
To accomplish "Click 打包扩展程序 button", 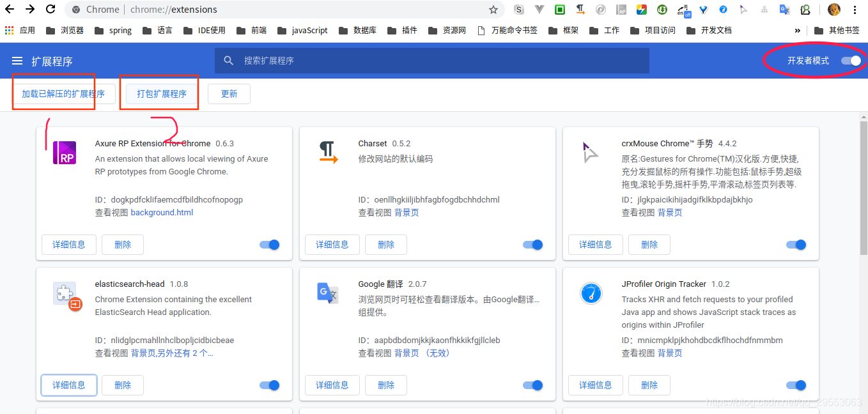I will tap(162, 94).
